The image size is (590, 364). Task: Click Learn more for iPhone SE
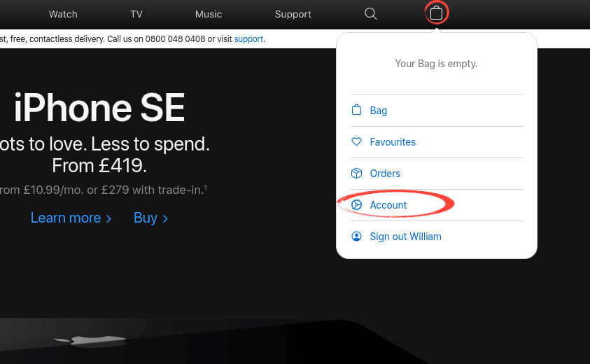pos(71,218)
